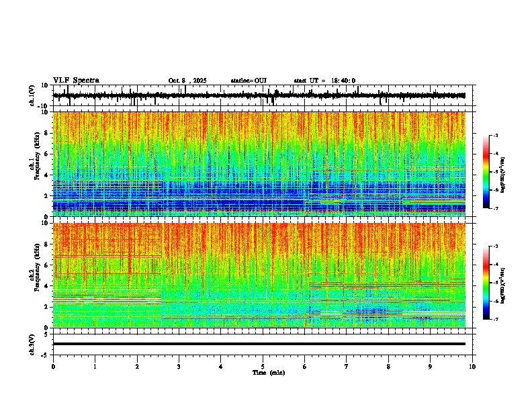Click the time axis tick label "4"
The height and width of the screenshot is (411, 532).
221,367
